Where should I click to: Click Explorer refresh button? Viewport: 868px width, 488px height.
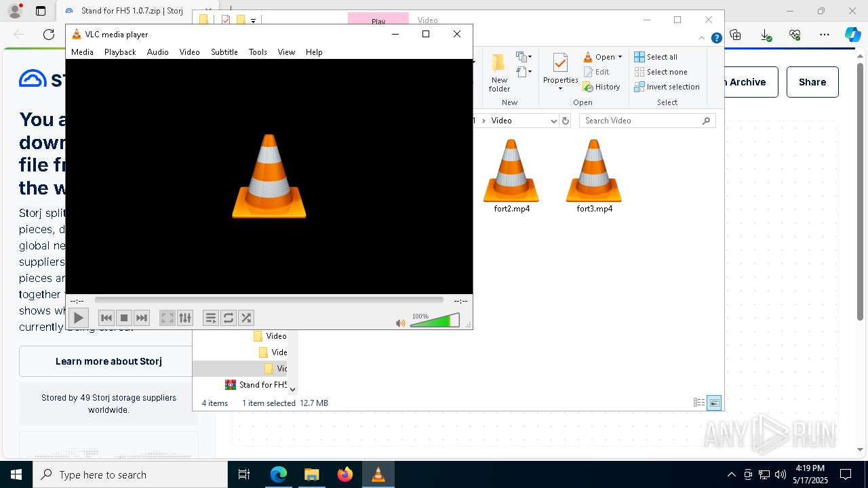coord(566,121)
